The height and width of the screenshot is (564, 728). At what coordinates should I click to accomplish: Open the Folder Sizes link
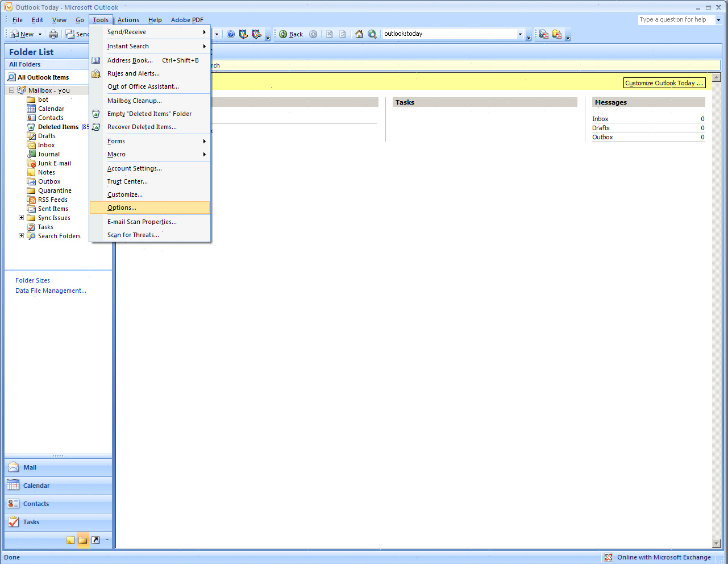point(32,281)
